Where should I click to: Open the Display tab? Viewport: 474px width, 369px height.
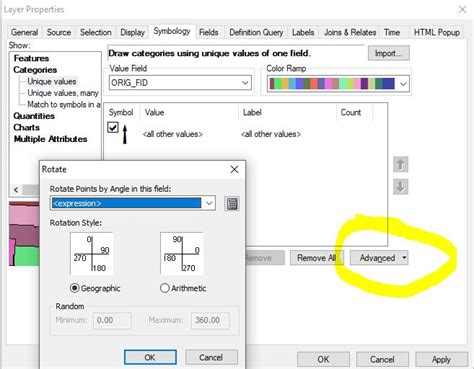tap(132, 32)
